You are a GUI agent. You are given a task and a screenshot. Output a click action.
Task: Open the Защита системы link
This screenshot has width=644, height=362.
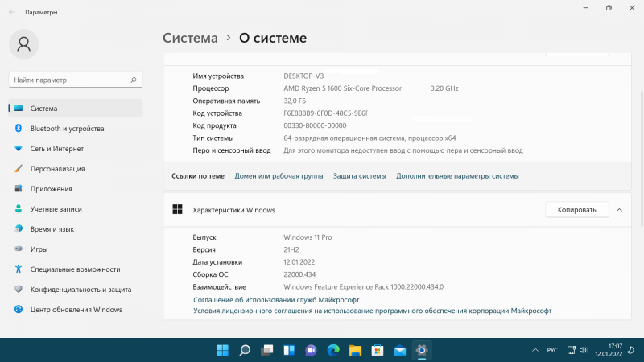click(360, 175)
